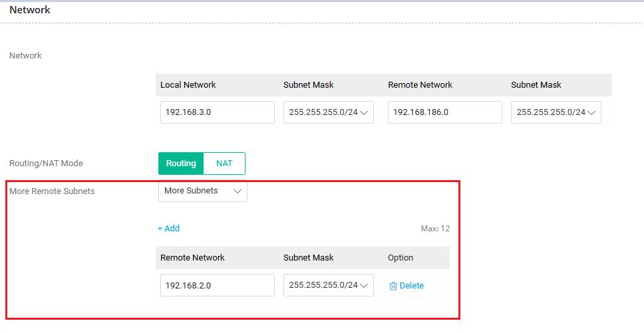Add a new remote subnet entry
644x333 pixels.
(169, 229)
